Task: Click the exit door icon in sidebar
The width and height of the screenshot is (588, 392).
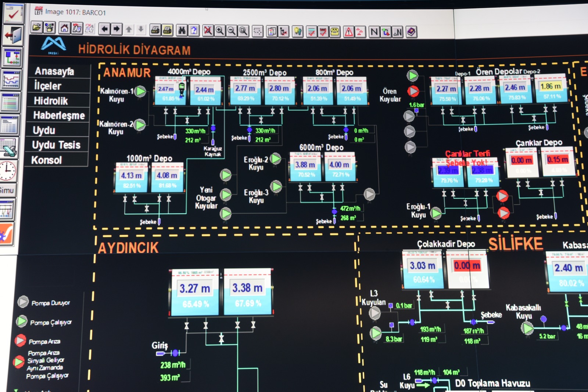Action: [x=13, y=35]
